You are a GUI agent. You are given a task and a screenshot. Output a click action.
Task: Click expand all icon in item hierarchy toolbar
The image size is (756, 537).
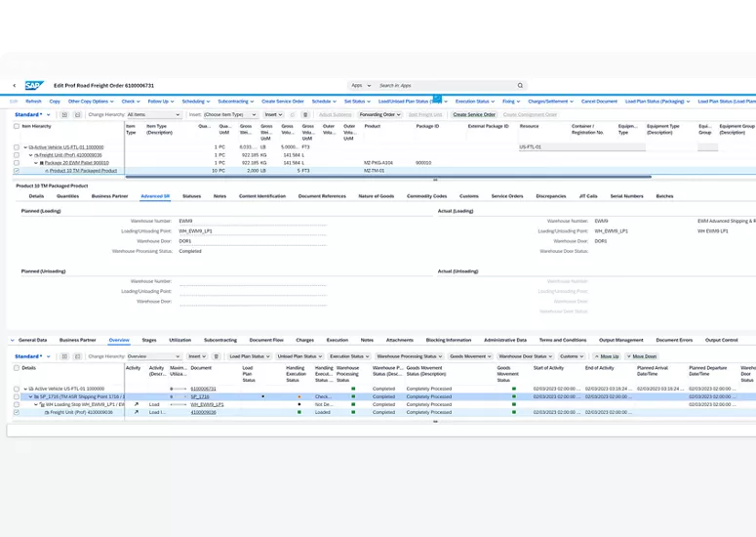click(x=64, y=114)
